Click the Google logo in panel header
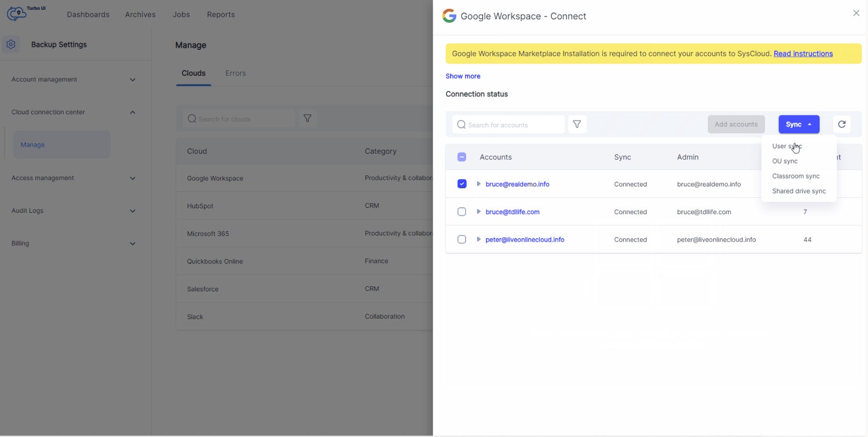 [x=449, y=16]
